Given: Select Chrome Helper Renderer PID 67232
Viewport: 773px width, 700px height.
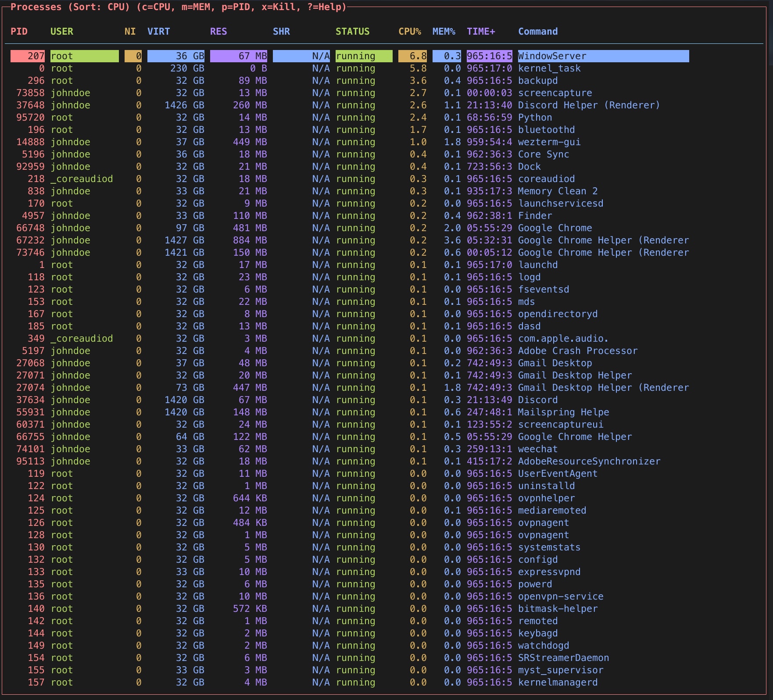Looking at the screenshot, I should 350,240.
